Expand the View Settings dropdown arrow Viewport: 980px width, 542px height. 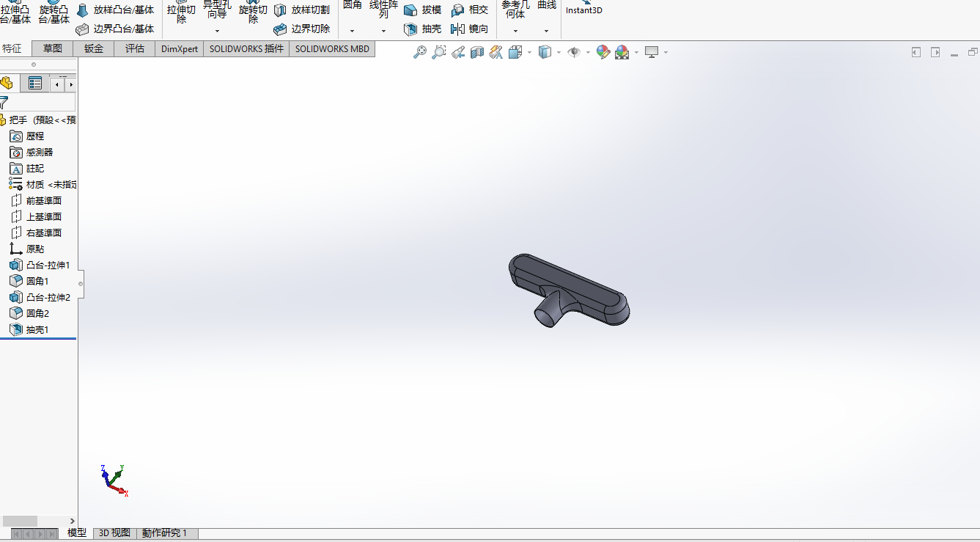666,52
